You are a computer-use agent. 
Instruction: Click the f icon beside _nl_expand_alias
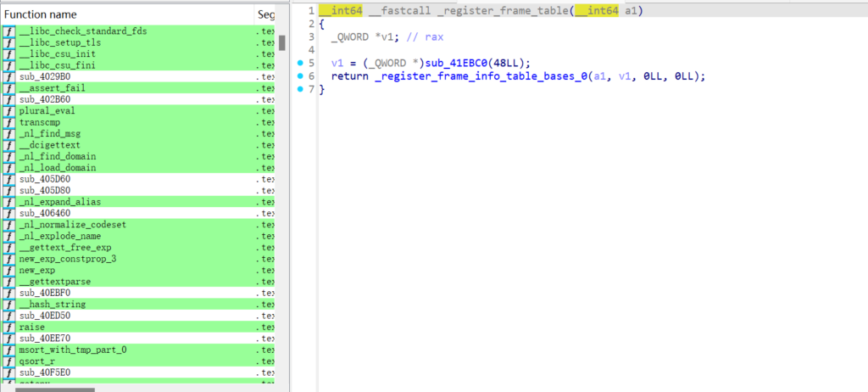point(9,202)
